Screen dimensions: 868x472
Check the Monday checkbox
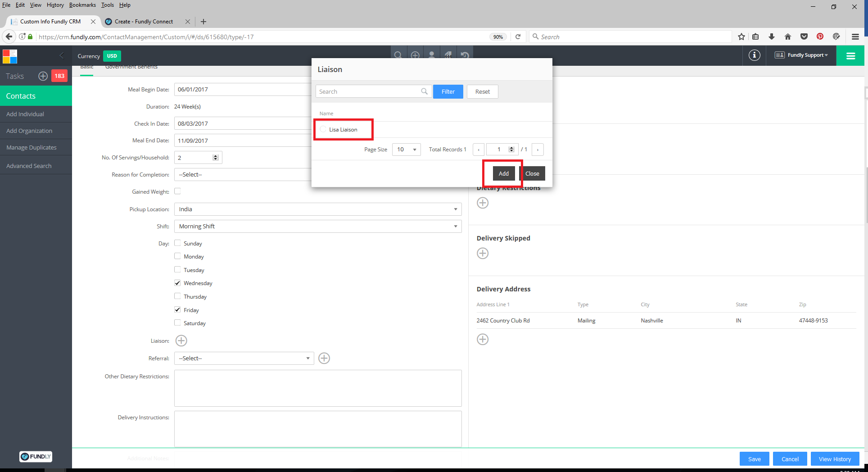tap(177, 256)
